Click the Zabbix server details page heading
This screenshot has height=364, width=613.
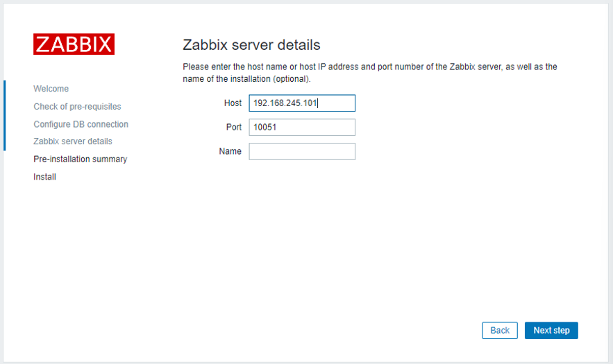coord(251,45)
